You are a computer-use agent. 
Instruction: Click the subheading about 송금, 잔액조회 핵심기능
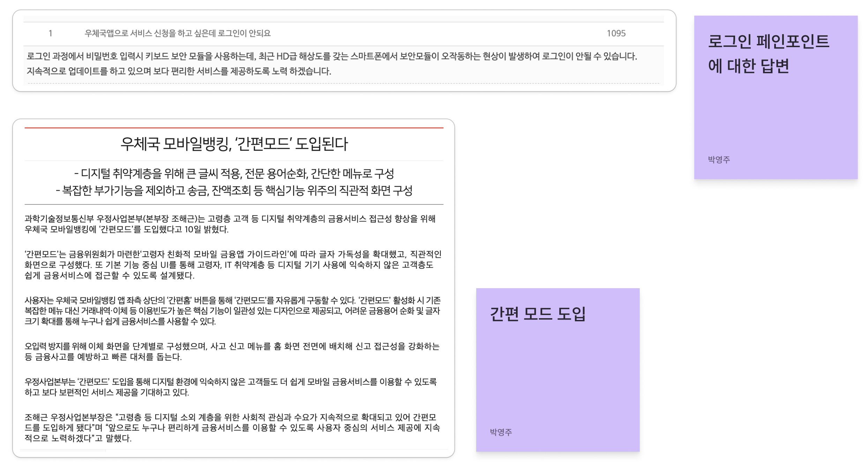click(234, 190)
